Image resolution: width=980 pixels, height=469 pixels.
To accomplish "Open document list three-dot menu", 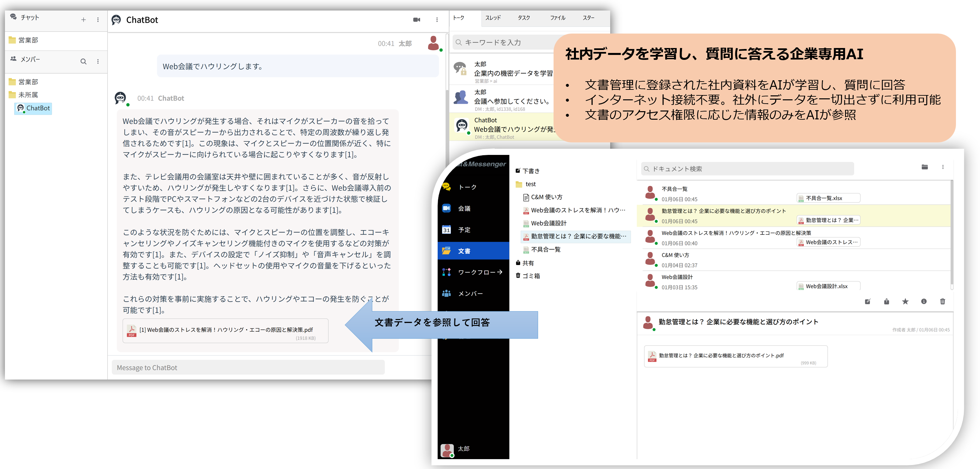I will [943, 167].
